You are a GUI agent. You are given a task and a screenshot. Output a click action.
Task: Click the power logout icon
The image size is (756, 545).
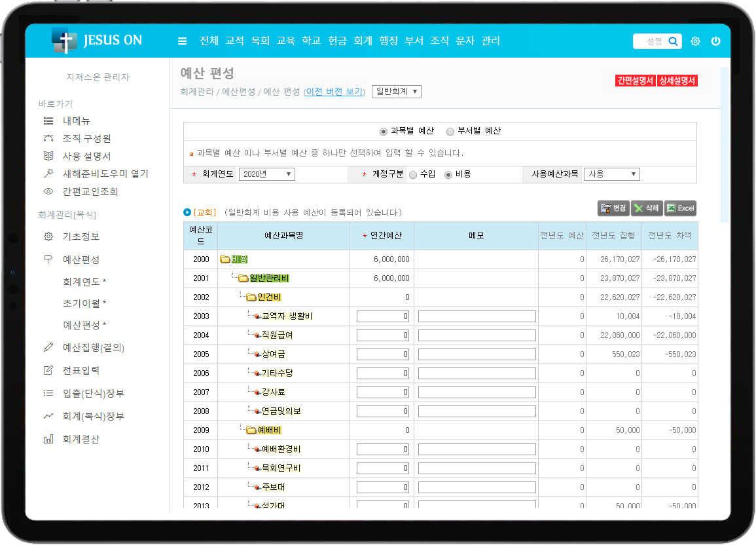pos(715,41)
